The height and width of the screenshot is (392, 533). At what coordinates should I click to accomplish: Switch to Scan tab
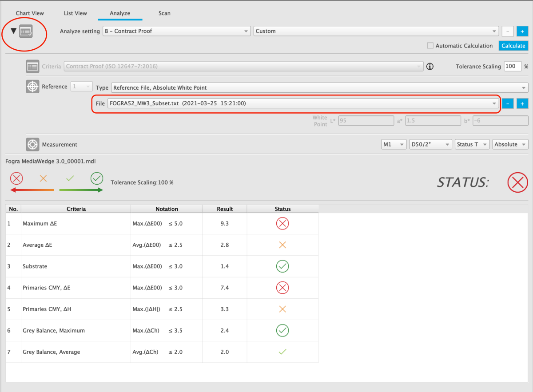coord(164,13)
